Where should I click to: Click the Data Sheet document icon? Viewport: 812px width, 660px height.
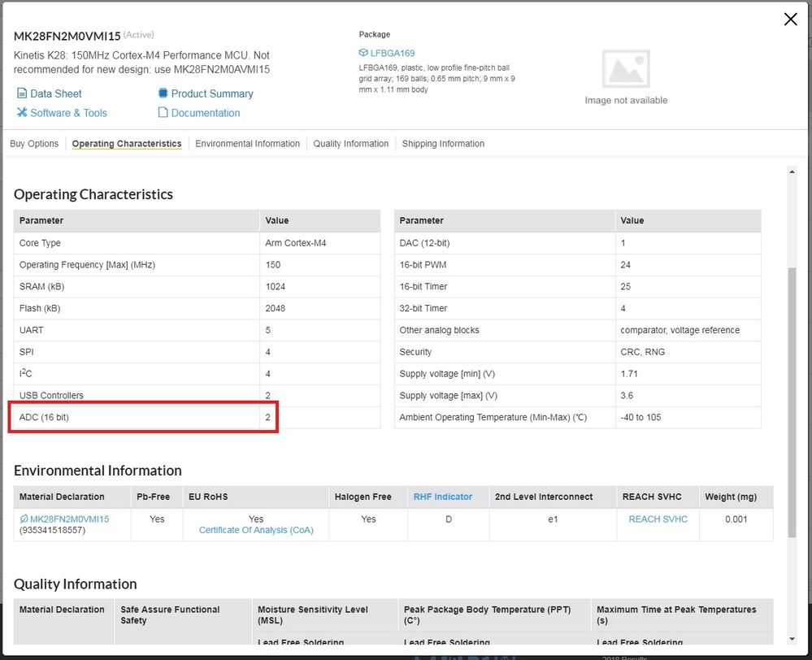pyautogui.click(x=23, y=93)
